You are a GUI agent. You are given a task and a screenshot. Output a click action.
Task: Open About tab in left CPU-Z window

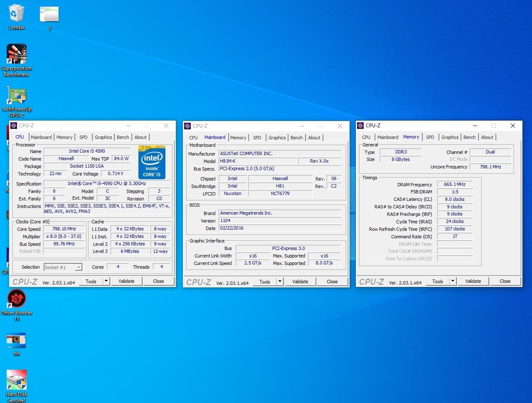click(x=140, y=137)
